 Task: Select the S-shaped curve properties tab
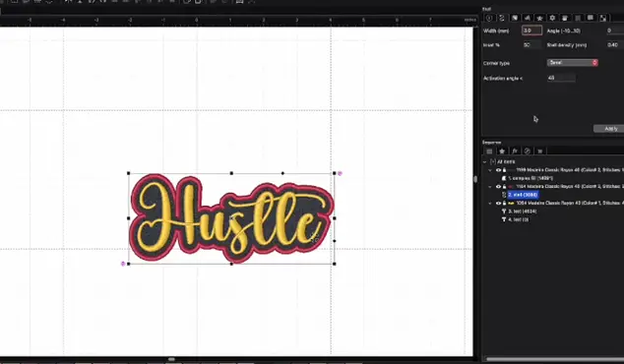pyautogui.click(x=502, y=18)
